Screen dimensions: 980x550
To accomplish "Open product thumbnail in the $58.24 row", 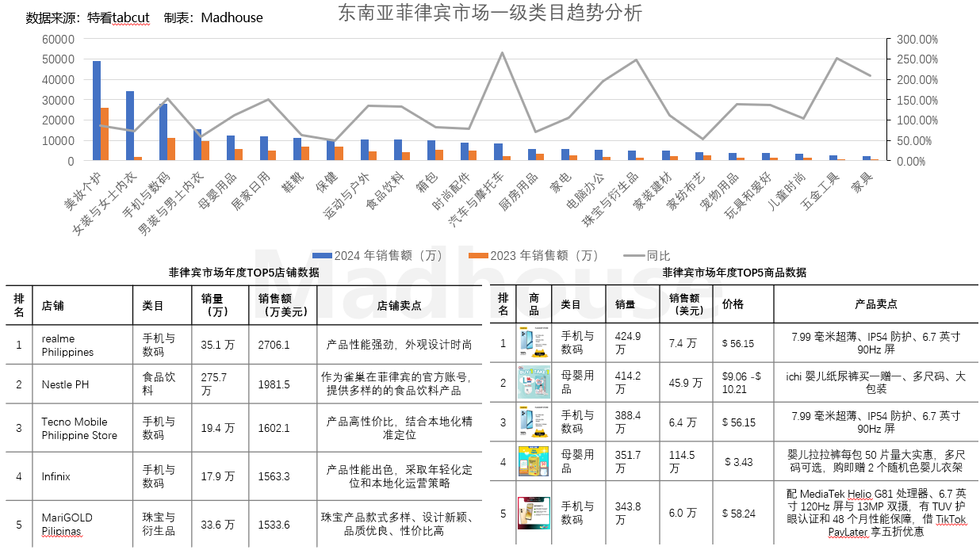I will [x=534, y=513].
